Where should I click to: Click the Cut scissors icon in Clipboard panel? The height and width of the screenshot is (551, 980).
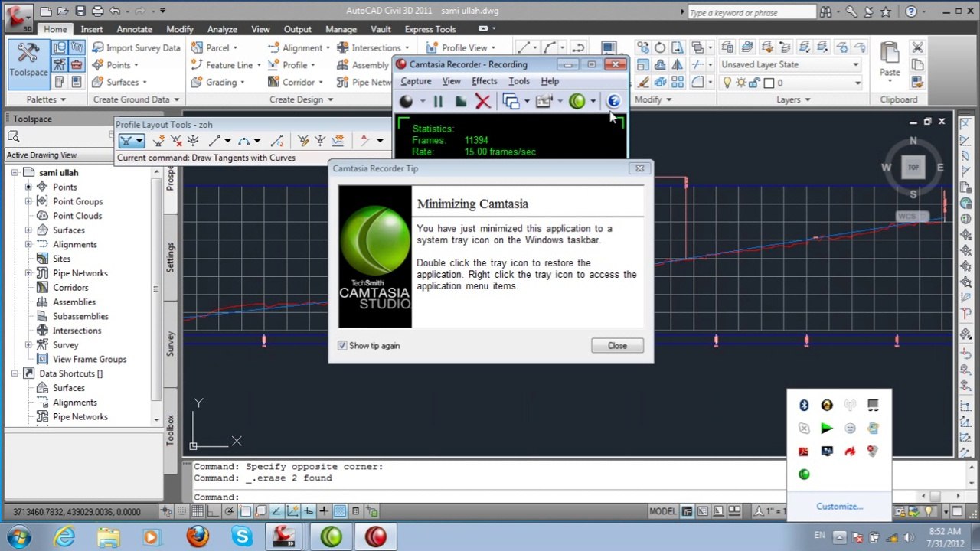tap(917, 48)
